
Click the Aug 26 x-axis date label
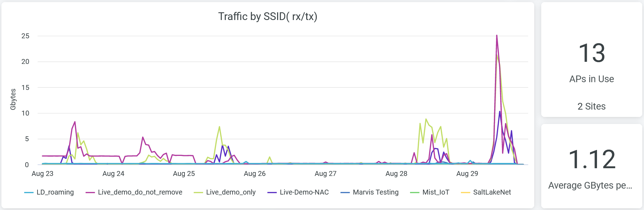[255, 173]
